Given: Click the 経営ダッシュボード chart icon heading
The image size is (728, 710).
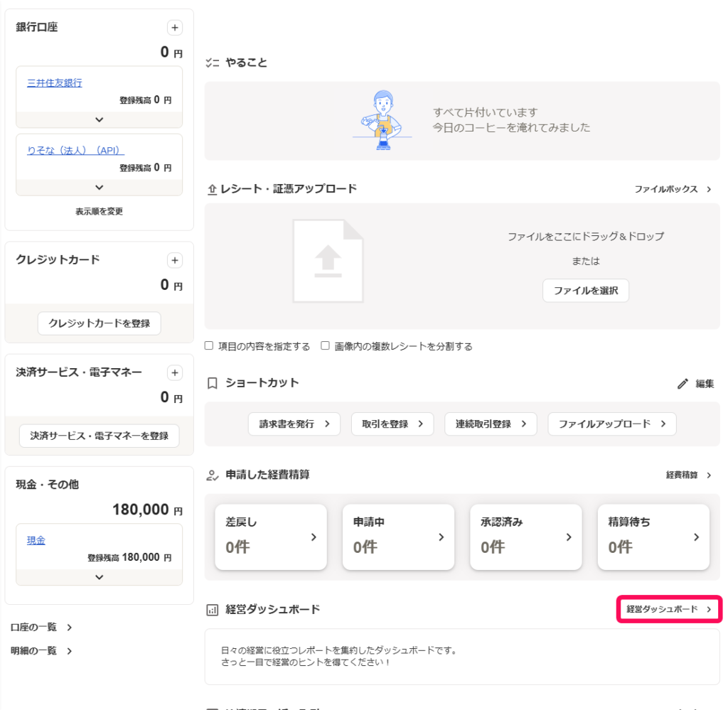Looking at the screenshot, I should click(x=212, y=610).
